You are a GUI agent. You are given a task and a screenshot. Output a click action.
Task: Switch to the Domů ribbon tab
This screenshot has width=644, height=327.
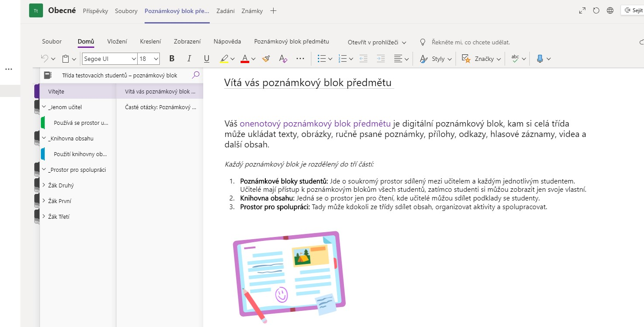click(x=86, y=42)
